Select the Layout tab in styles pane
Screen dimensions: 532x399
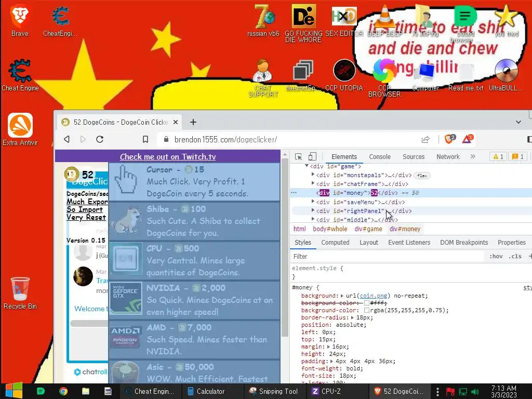[369, 243]
